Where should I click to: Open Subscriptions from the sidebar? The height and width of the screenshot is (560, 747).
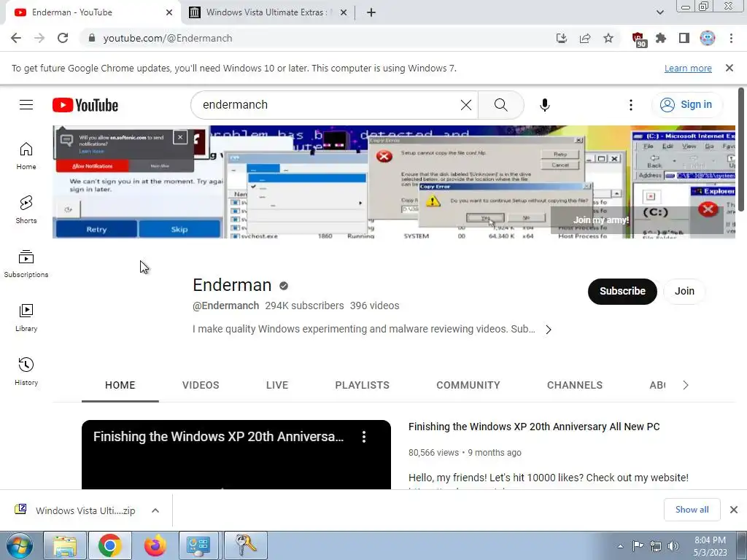[x=26, y=264]
